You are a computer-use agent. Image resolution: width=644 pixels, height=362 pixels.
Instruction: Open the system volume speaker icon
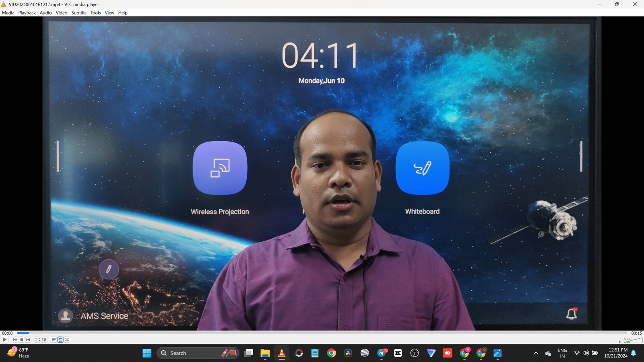pyautogui.click(x=586, y=353)
